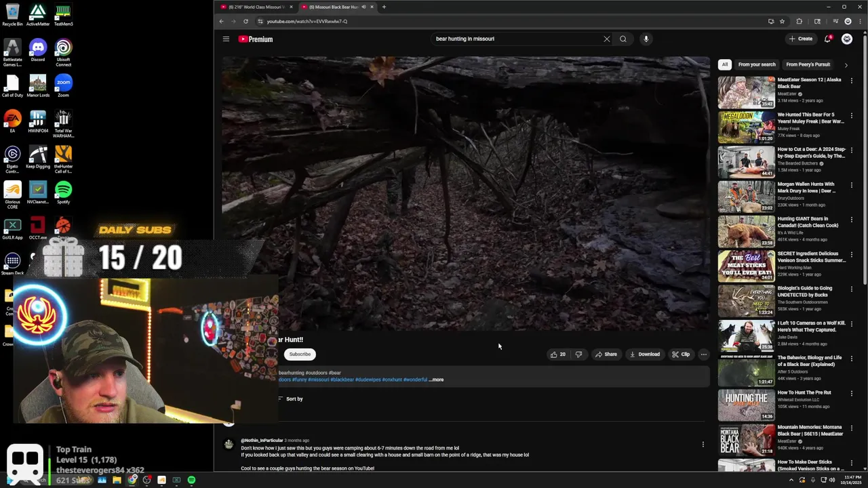
Task: Select the From your search chip
Action: (757, 64)
